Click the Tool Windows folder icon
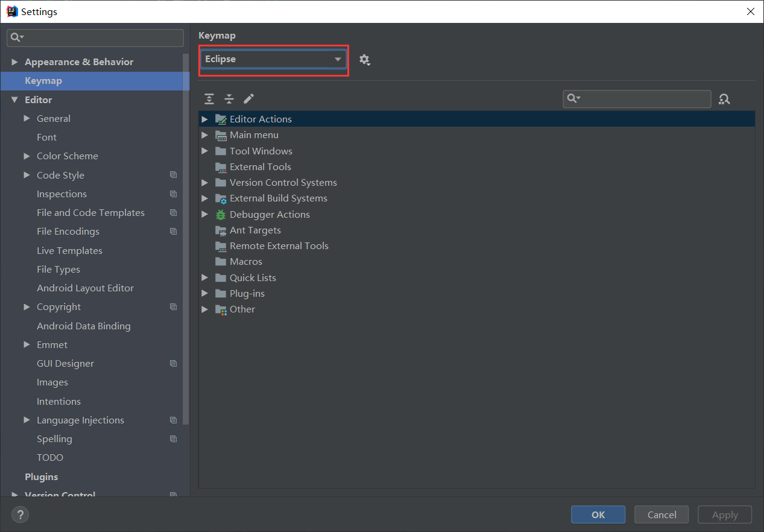 pyautogui.click(x=221, y=151)
